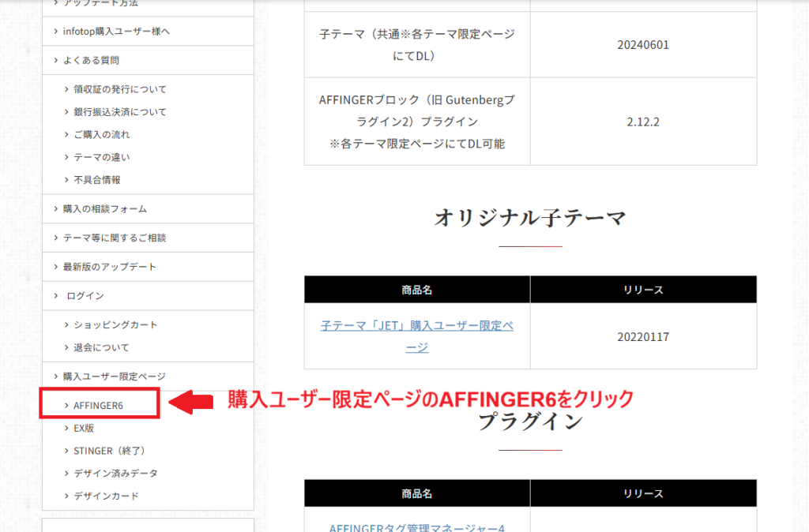This screenshot has width=809, height=532.
Task: Open the ショッピングカート link
Action: (x=115, y=325)
